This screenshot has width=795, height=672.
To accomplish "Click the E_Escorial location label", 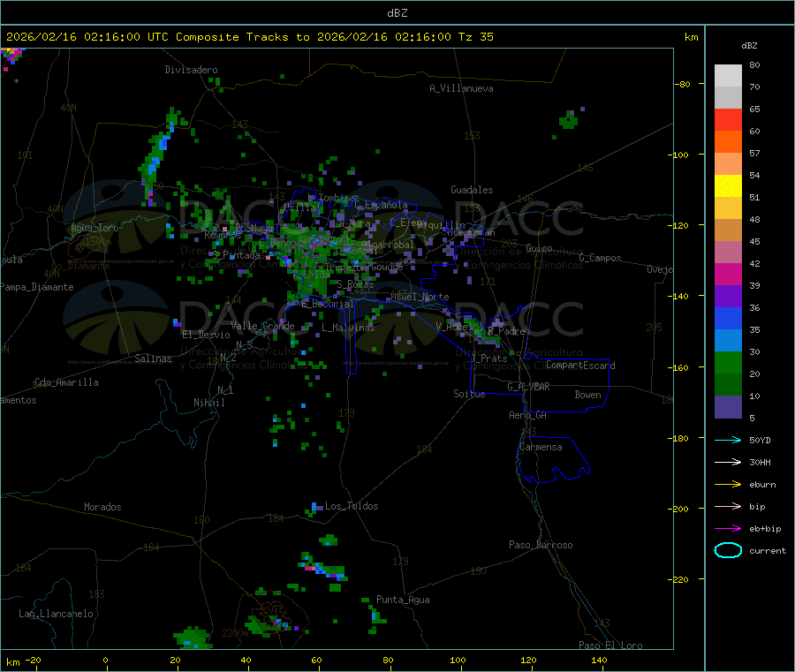I will (328, 304).
